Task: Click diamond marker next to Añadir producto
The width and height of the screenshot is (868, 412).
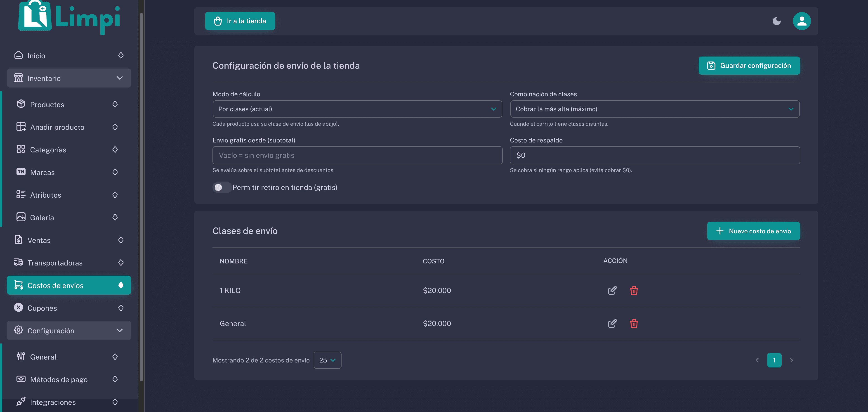Action: click(x=115, y=127)
